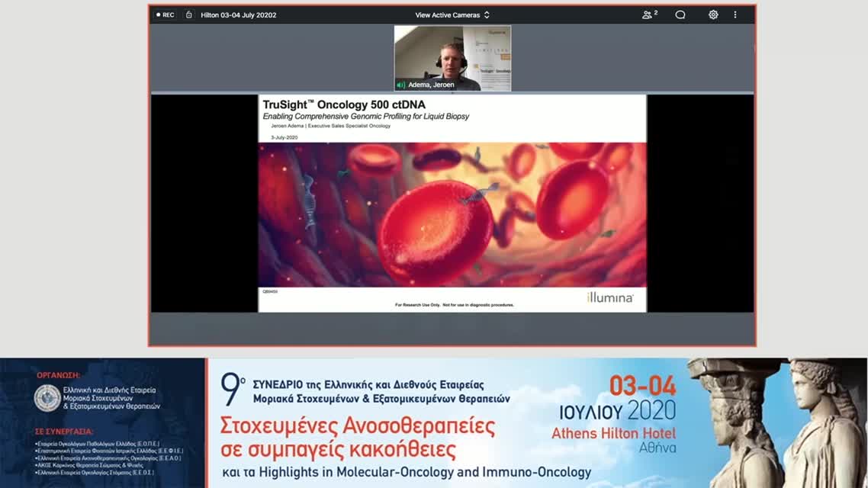Click the lock icon beside session title
This screenshot has height=488, width=868.
[188, 14]
